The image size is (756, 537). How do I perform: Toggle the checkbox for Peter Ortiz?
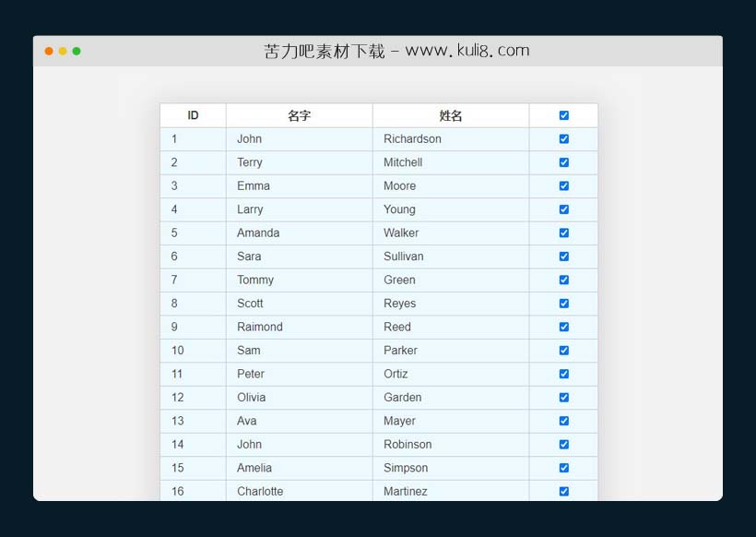tap(562, 374)
